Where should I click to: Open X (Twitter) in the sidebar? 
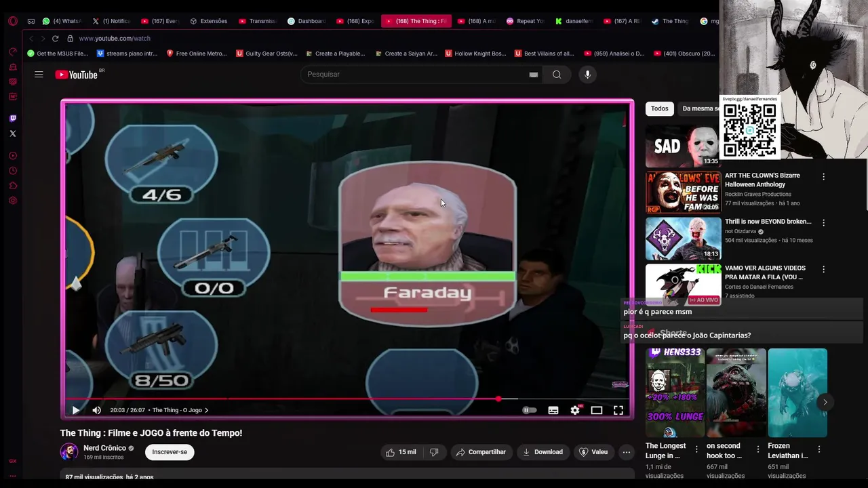click(12, 134)
